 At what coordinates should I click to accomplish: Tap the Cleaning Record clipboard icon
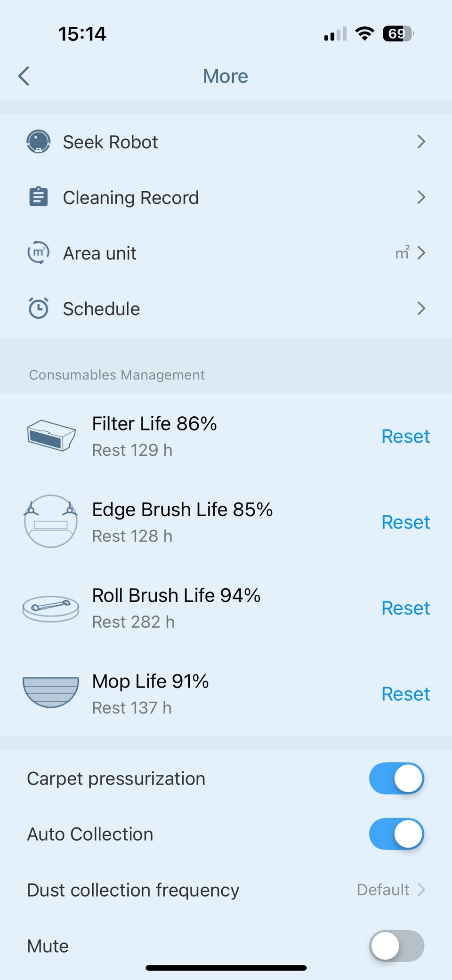tap(38, 197)
